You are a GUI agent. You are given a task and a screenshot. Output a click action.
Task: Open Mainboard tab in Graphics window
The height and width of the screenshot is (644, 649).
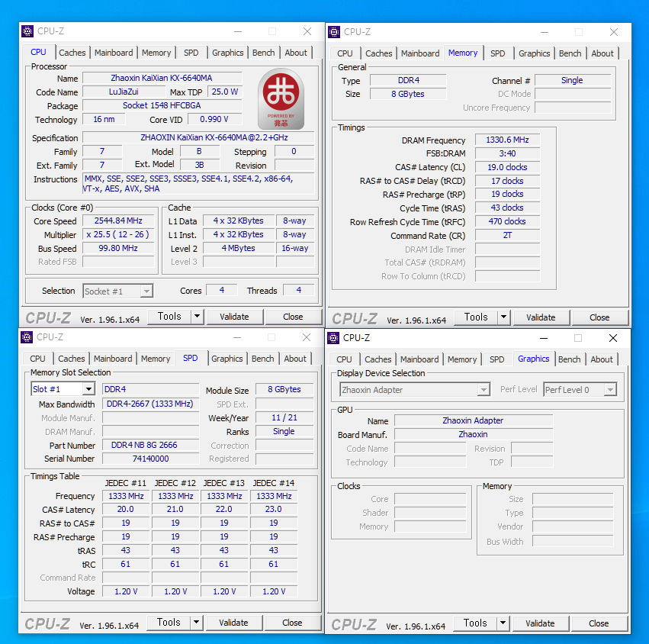pyautogui.click(x=419, y=359)
